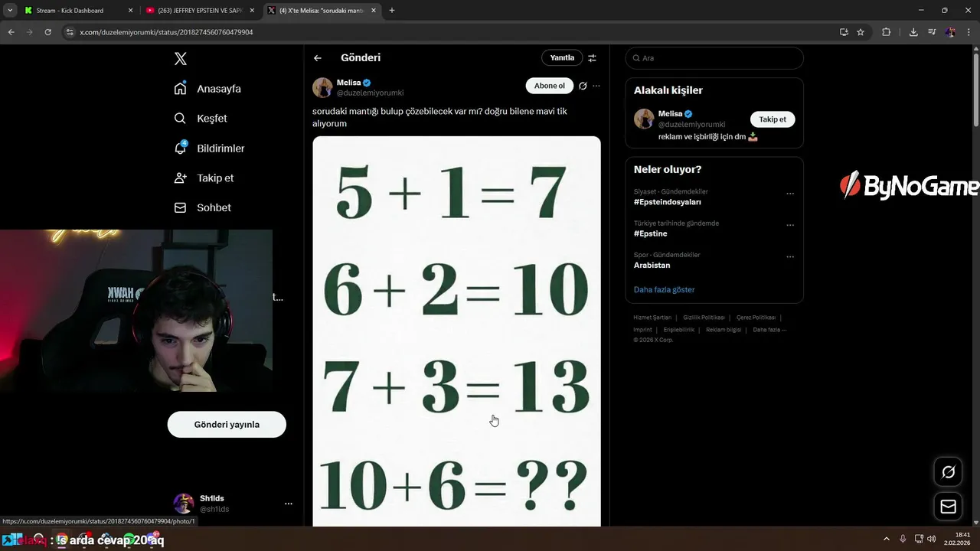Open the taskbar volume icon

coord(932,539)
